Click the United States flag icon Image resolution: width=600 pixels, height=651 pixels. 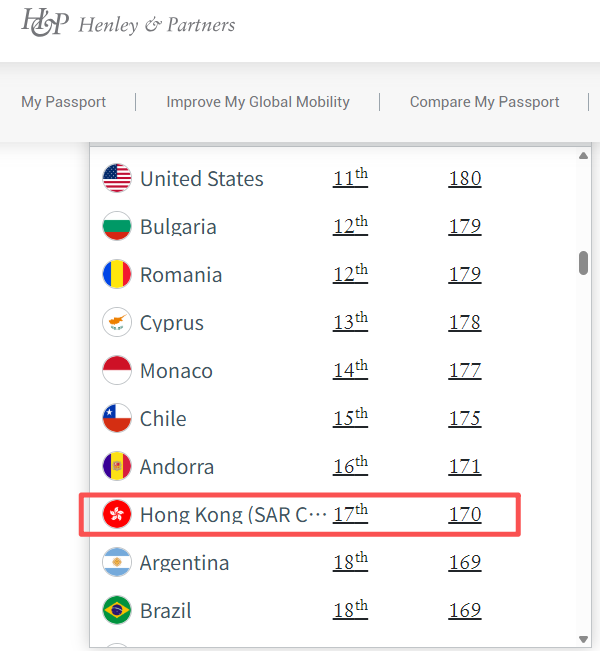click(117, 179)
